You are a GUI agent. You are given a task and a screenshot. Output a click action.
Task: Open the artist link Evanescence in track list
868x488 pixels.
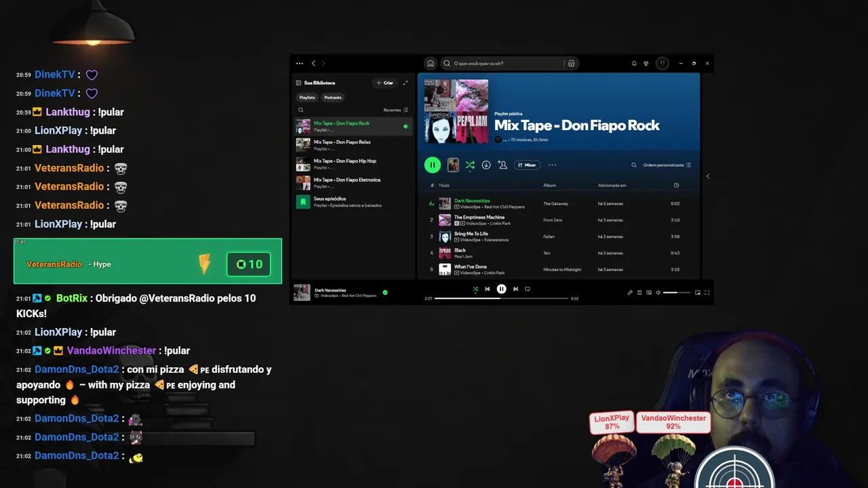tap(496, 240)
